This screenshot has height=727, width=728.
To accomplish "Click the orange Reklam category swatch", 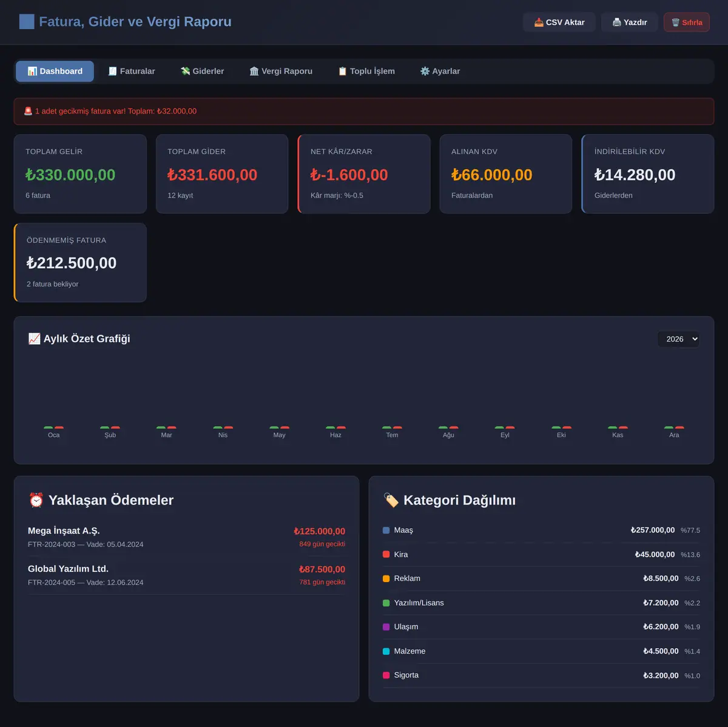I will tap(386, 578).
